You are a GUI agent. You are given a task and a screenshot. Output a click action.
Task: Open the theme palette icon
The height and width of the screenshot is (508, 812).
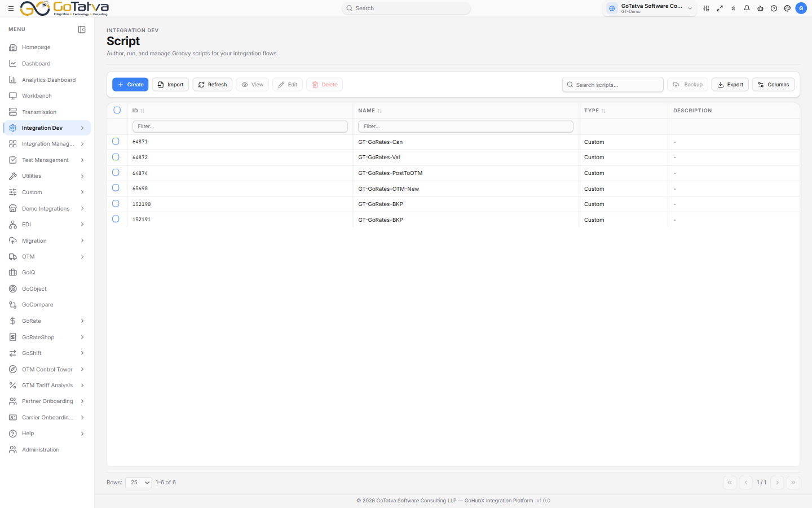click(787, 8)
